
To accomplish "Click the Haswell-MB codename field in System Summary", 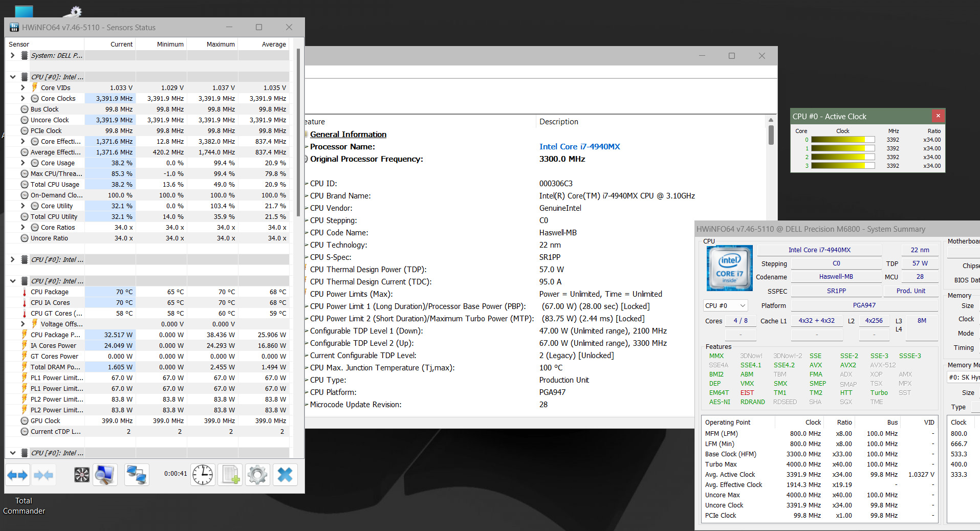I will point(836,277).
